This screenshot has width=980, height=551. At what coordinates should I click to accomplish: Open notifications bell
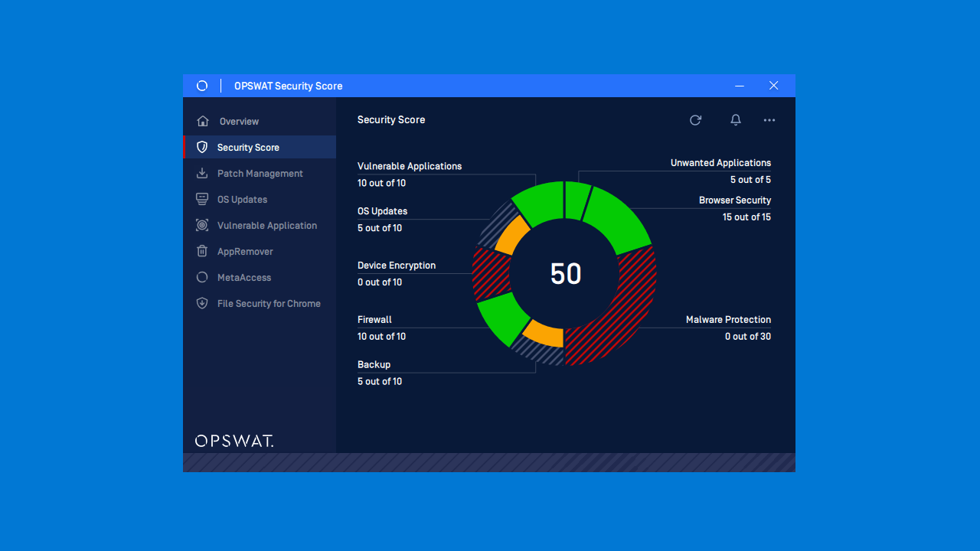736,120
